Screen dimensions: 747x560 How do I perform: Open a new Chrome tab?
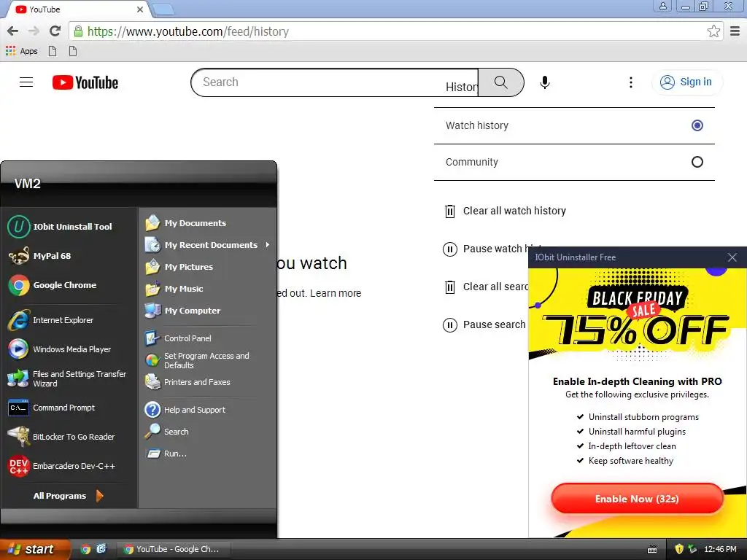click(x=163, y=9)
